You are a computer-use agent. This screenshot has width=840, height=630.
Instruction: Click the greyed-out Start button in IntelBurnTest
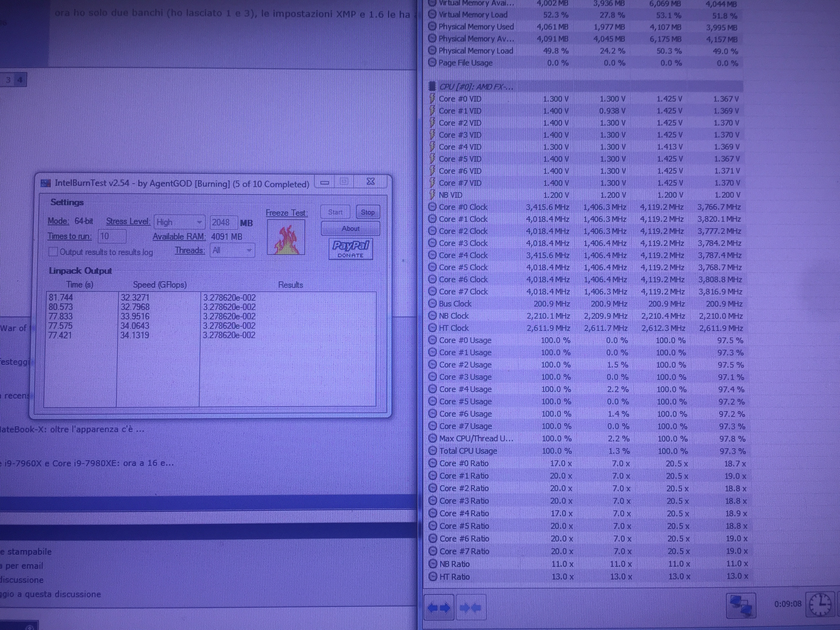335,212
